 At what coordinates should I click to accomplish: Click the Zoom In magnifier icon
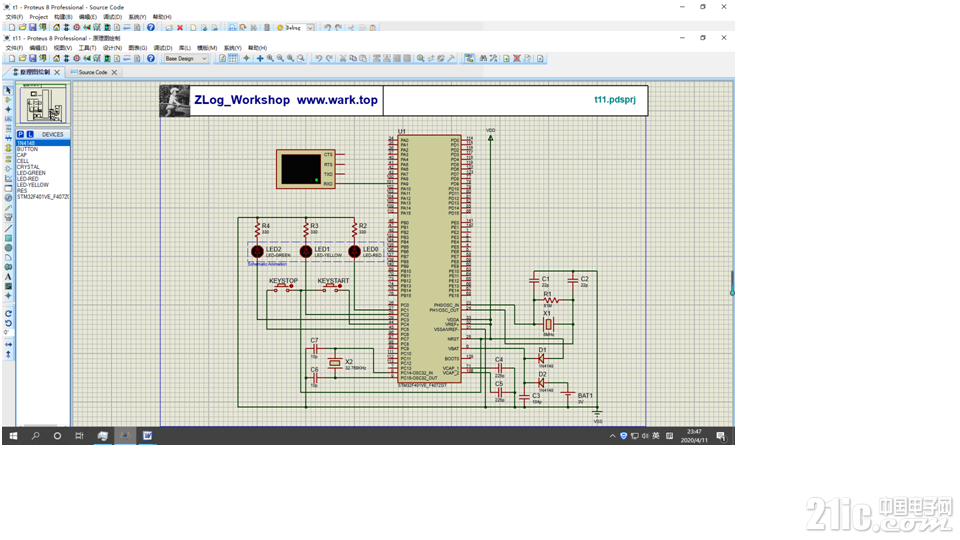(x=270, y=58)
